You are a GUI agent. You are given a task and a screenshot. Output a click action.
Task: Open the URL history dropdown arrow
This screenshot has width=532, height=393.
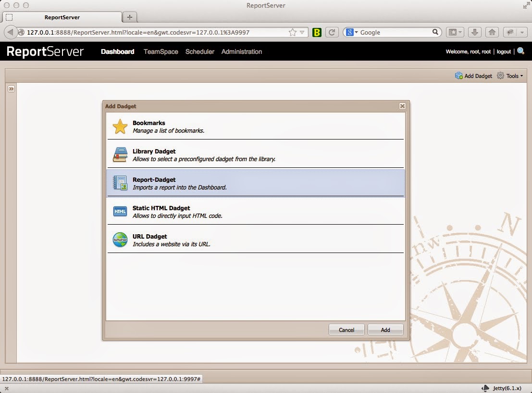coord(302,33)
